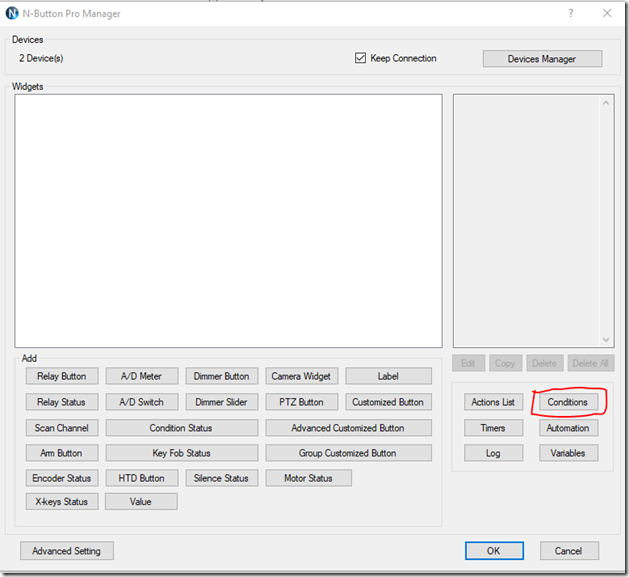This screenshot has width=629, height=577.
Task: Add a Scan Channel widget
Action: coord(62,428)
